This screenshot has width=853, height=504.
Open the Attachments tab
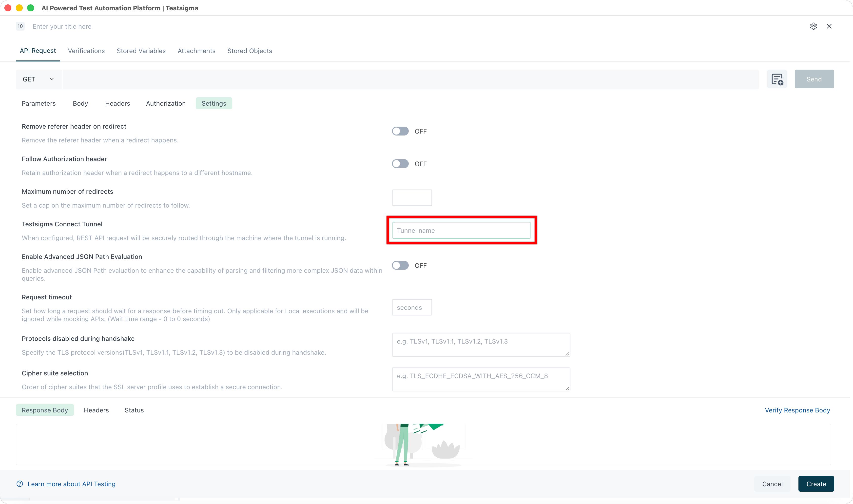click(197, 51)
